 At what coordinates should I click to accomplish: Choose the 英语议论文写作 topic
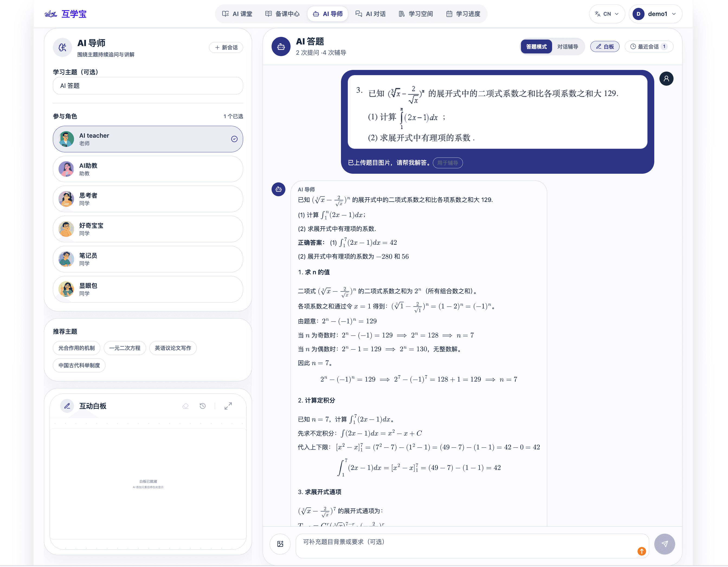click(x=173, y=348)
